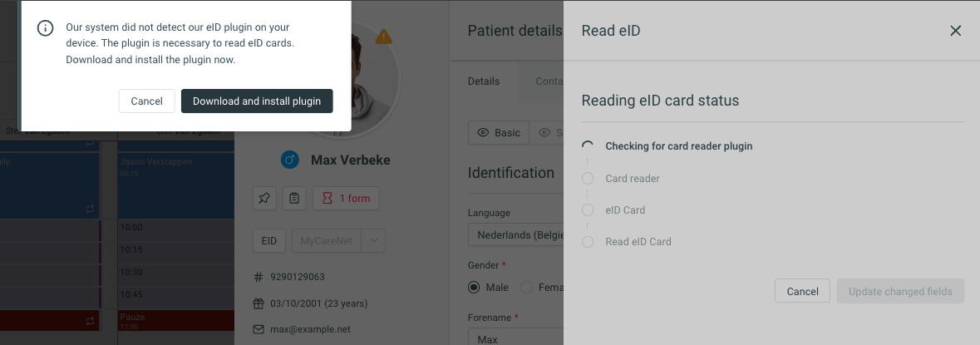The image size is (980, 345).
Task: Click the EID button
Action: (x=269, y=240)
